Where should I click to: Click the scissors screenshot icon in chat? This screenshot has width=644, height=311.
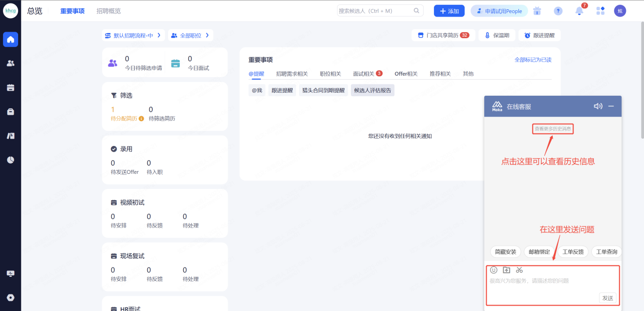(519, 270)
